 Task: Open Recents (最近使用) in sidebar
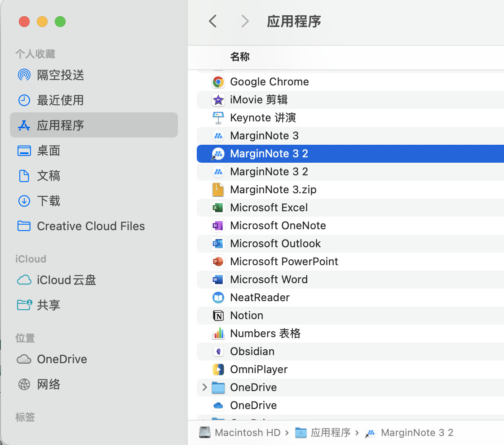tap(60, 100)
